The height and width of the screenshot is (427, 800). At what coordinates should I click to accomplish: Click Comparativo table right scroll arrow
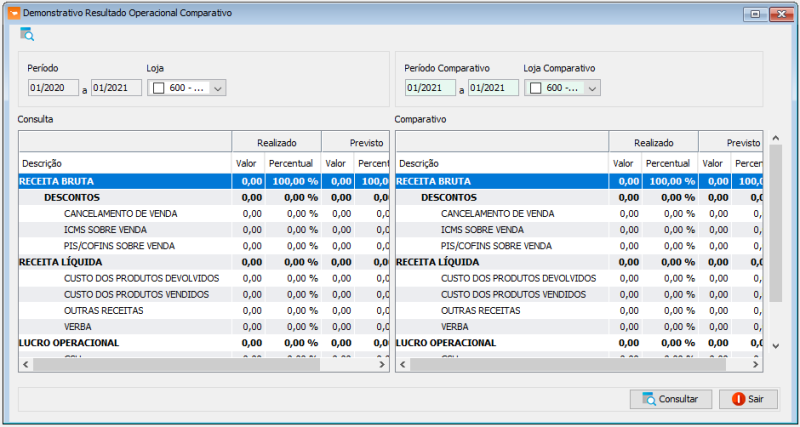[x=756, y=365]
